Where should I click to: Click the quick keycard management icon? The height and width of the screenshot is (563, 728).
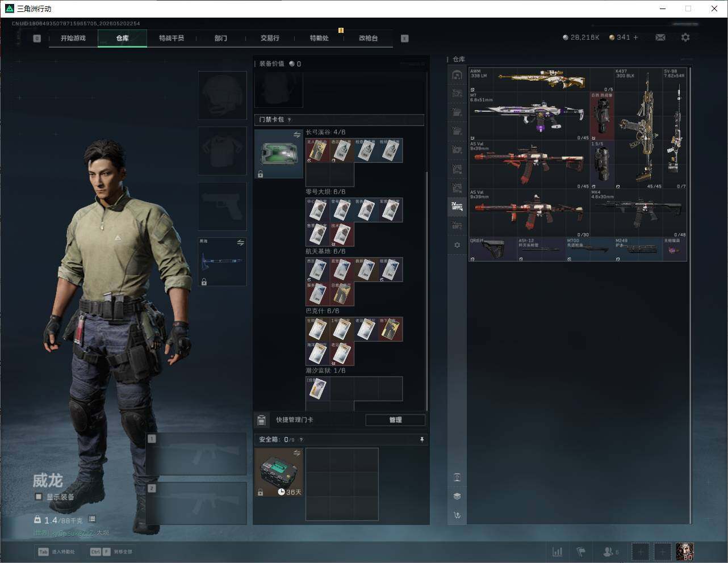click(x=261, y=420)
